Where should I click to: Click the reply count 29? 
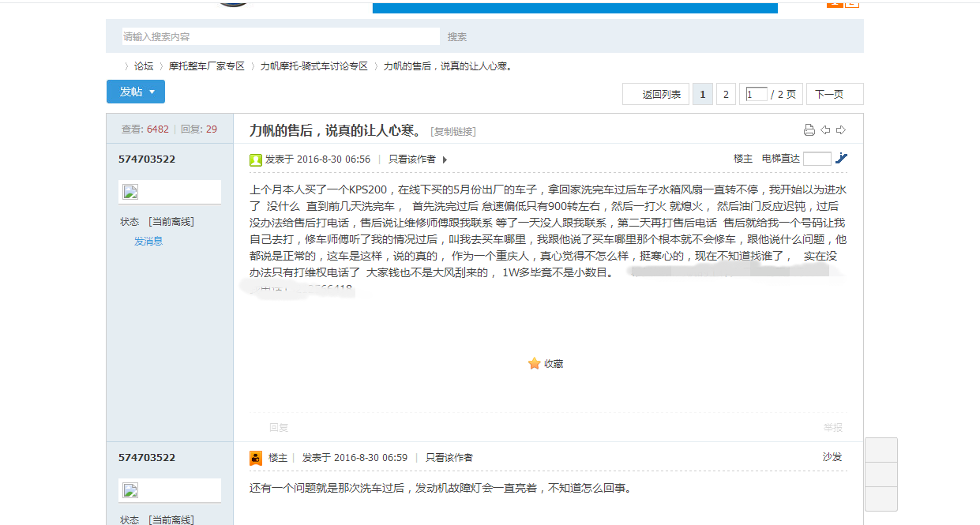click(212, 129)
